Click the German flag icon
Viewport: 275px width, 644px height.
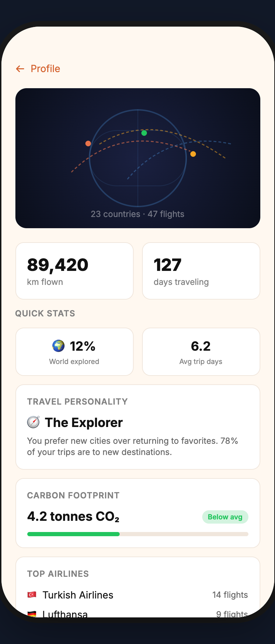click(32, 614)
